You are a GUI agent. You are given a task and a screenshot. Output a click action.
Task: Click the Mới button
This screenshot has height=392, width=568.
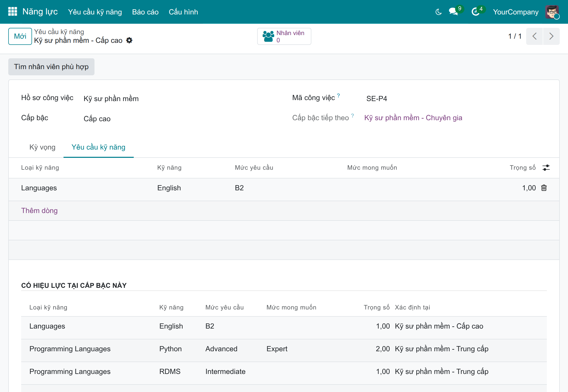point(20,36)
